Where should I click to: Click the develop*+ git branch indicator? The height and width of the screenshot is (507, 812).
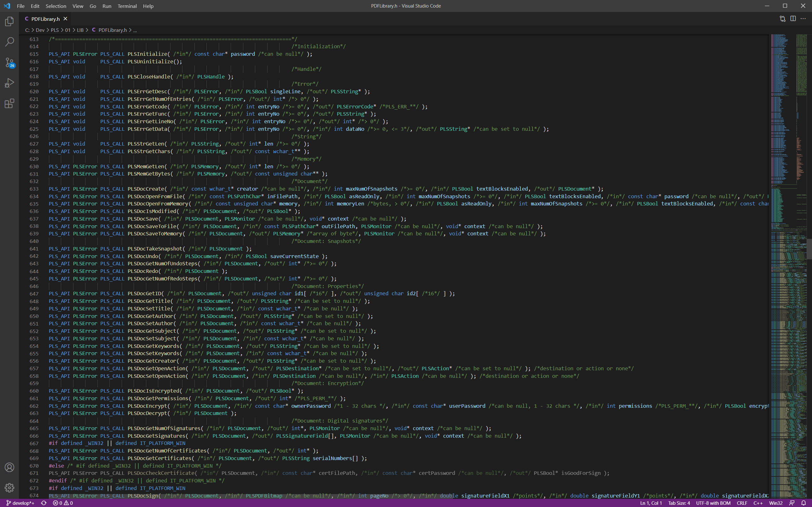pyautogui.click(x=20, y=503)
